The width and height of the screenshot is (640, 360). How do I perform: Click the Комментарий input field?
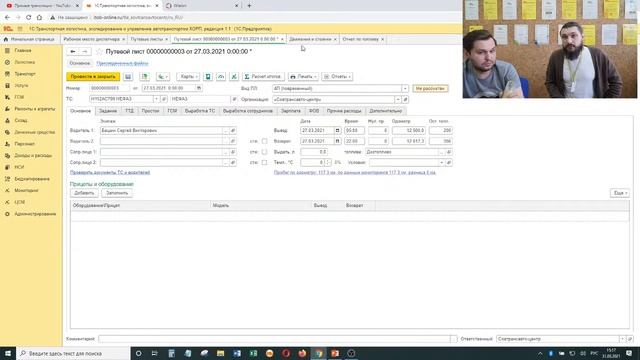pos(274,339)
